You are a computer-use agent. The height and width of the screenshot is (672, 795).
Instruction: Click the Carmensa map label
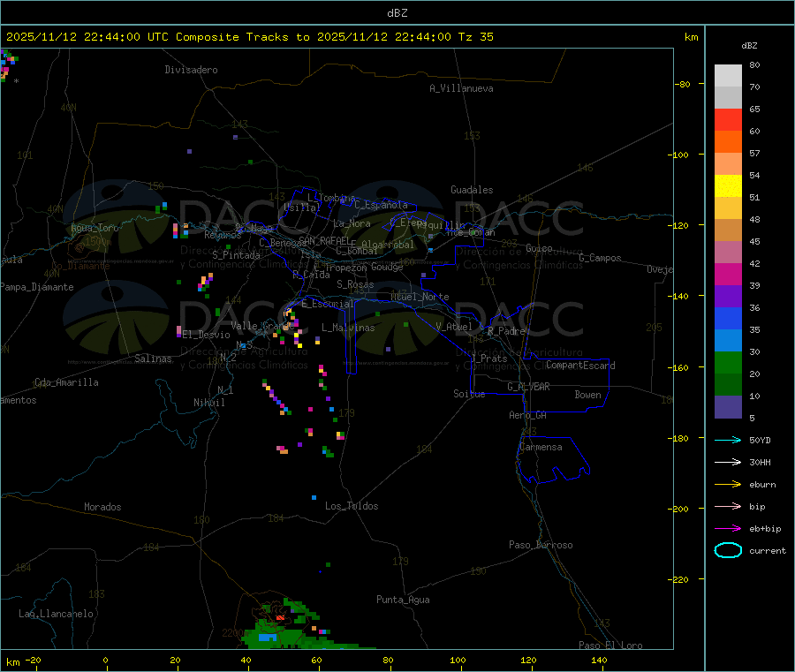[x=541, y=447]
